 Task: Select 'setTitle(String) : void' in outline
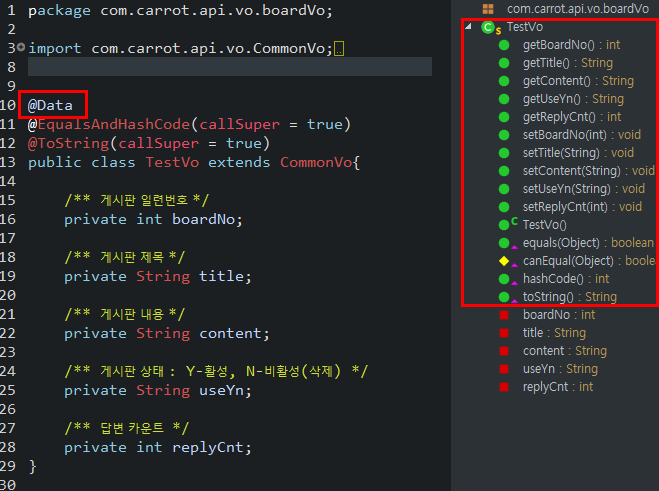[578, 153]
